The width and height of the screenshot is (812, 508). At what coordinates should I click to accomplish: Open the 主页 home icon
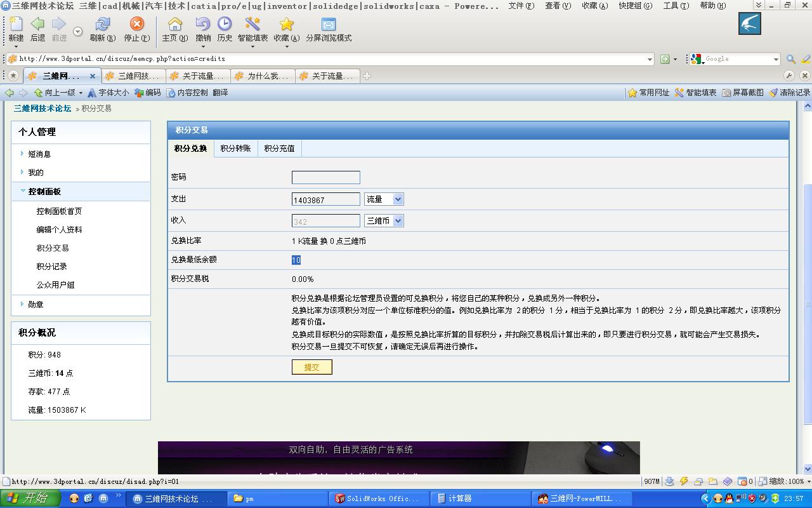174,25
